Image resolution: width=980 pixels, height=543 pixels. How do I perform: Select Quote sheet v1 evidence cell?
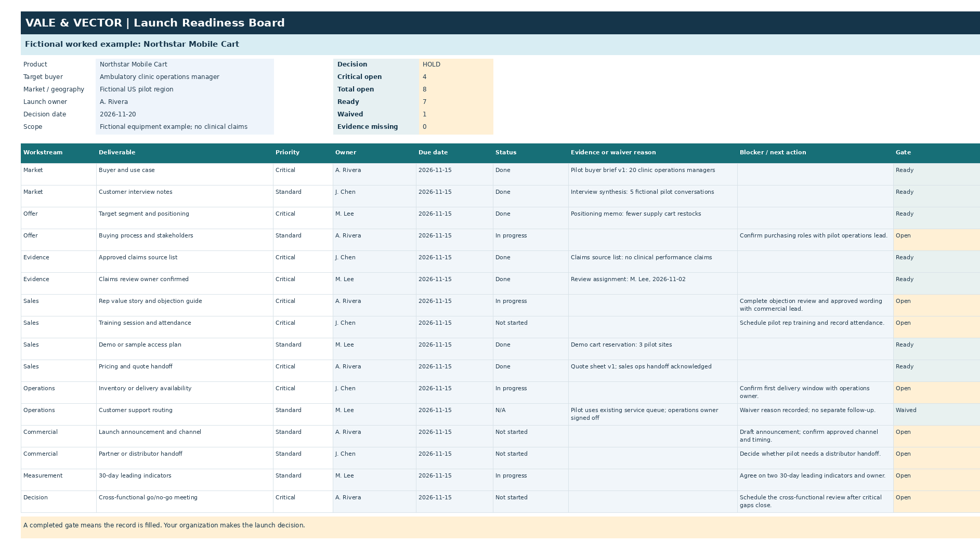tap(652, 371)
